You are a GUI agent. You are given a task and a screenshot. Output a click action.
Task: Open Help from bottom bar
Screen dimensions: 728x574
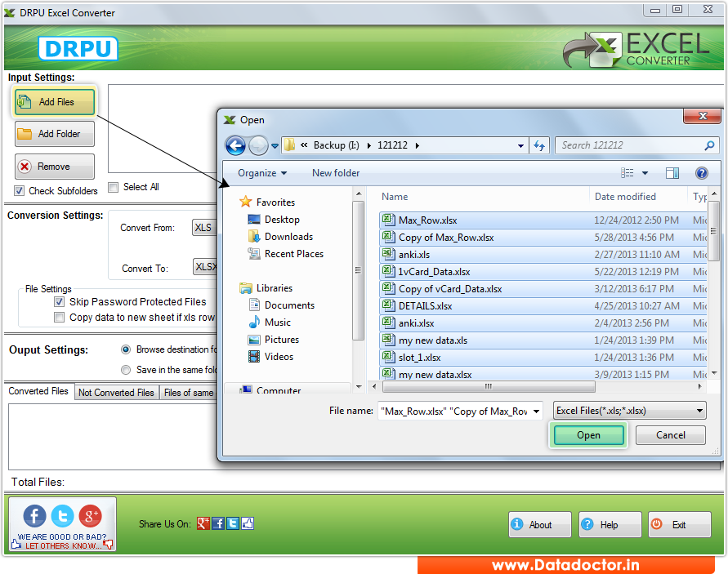[x=610, y=524]
